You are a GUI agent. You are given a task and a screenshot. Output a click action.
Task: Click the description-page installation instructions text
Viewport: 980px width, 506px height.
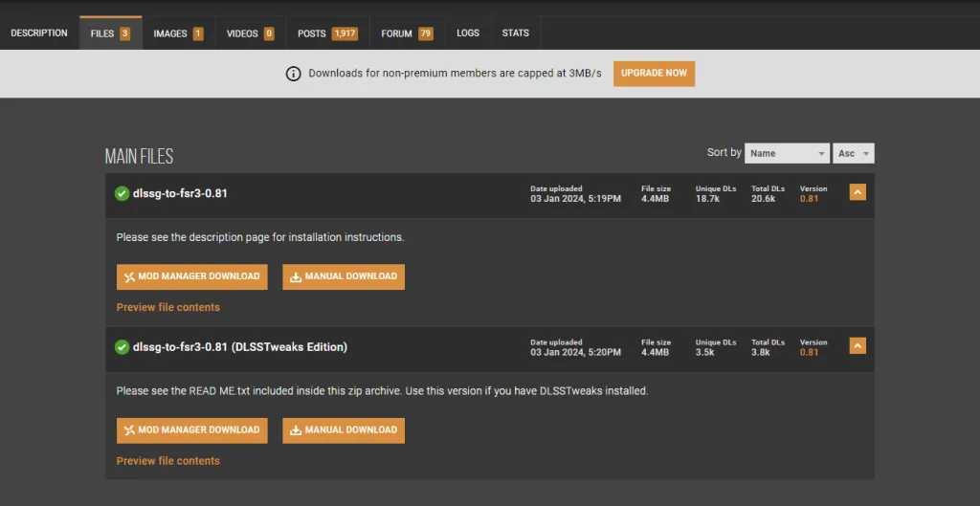(260, 237)
